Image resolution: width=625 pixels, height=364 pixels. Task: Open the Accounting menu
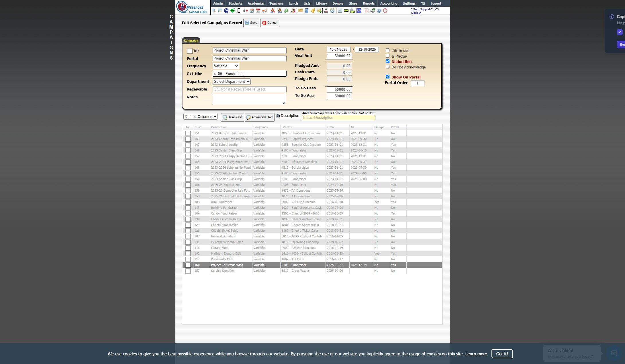pos(388,3)
